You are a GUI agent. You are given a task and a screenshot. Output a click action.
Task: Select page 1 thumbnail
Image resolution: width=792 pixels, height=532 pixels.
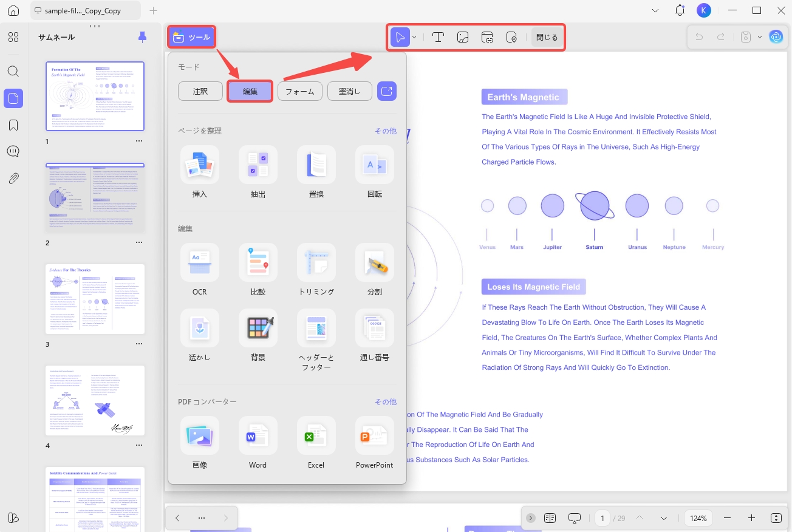click(95, 96)
